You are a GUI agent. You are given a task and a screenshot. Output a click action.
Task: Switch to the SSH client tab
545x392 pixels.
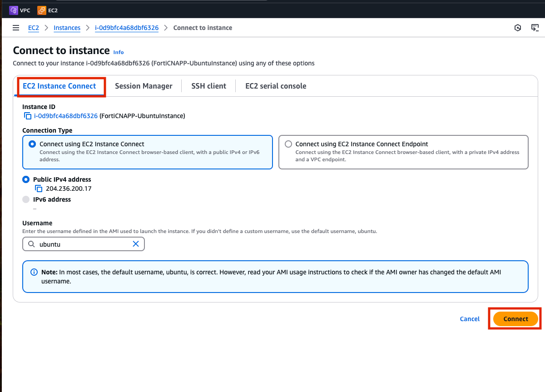pyautogui.click(x=208, y=86)
